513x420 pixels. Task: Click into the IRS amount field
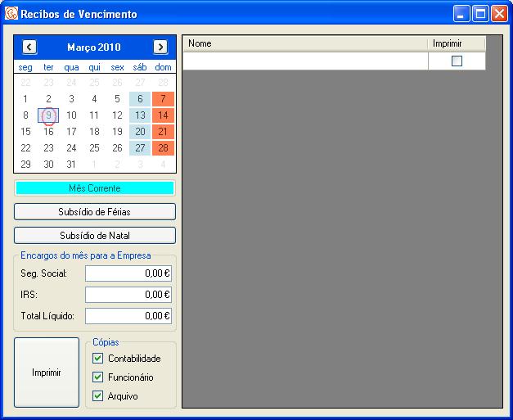coord(128,295)
